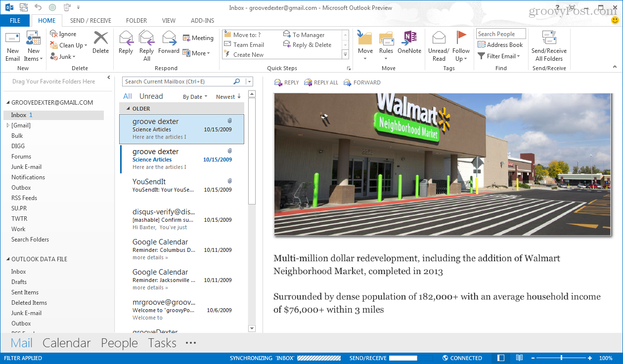Open the By Date arrangement dropdown
This screenshot has height=364, width=623.
click(x=195, y=97)
